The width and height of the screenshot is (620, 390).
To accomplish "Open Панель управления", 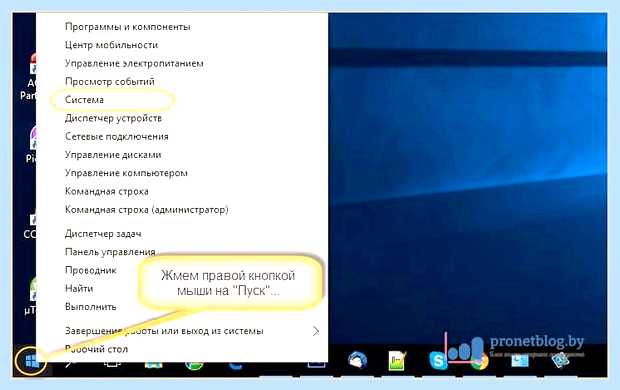I will (110, 252).
